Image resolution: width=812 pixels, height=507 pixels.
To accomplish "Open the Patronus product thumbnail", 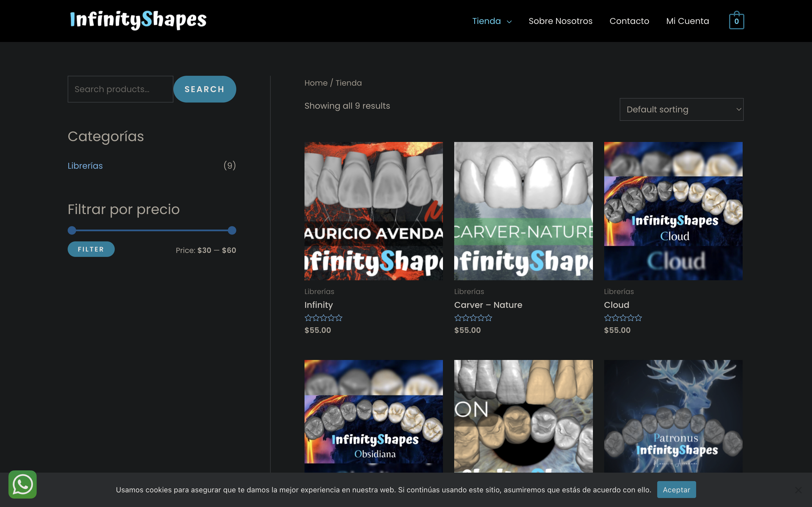I will 673,416.
